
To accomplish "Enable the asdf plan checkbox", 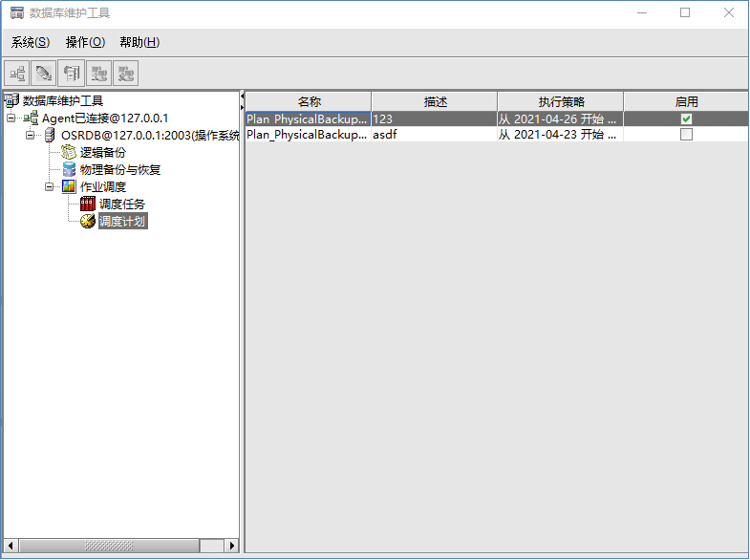I will (x=686, y=135).
